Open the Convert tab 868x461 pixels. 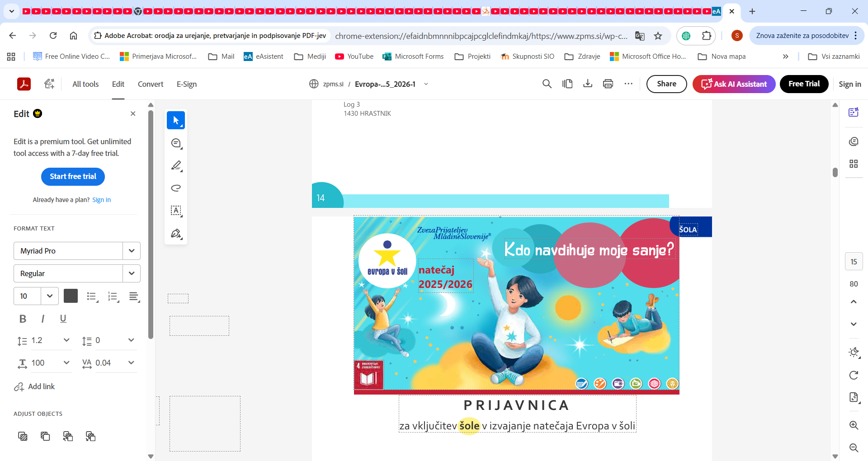(x=151, y=84)
